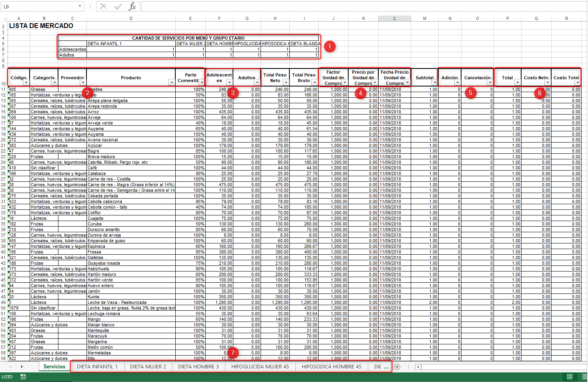The width and height of the screenshot is (588, 382).
Task: Click the Enter checkmark icon in formula bar
Action: click(x=118, y=6)
